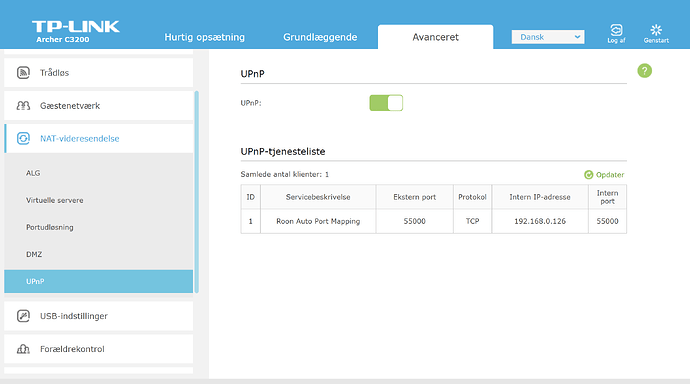Click the Protokol column header
Screen dimensions: 690x384
click(x=472, y=197)
